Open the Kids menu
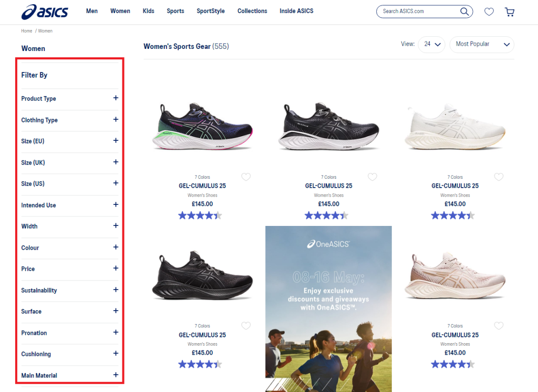 149,11
